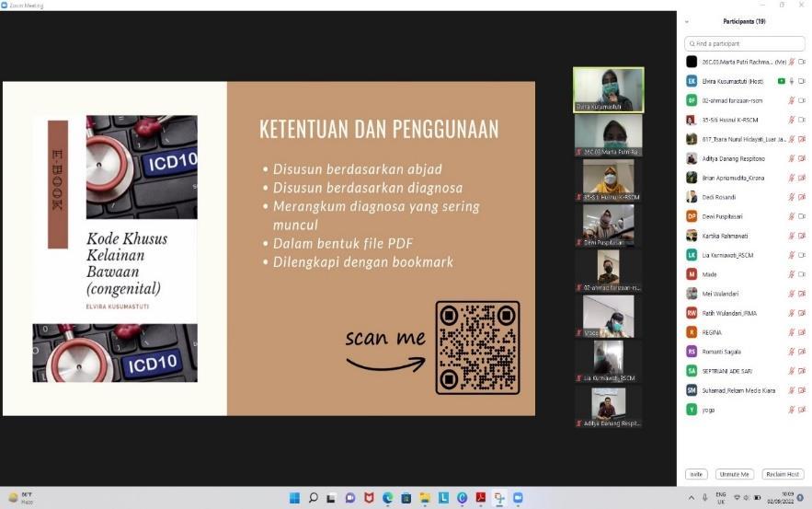The image size is (812, 509).
Task: Click muted mic icon in the yoga row
Action: pos(791,410)
